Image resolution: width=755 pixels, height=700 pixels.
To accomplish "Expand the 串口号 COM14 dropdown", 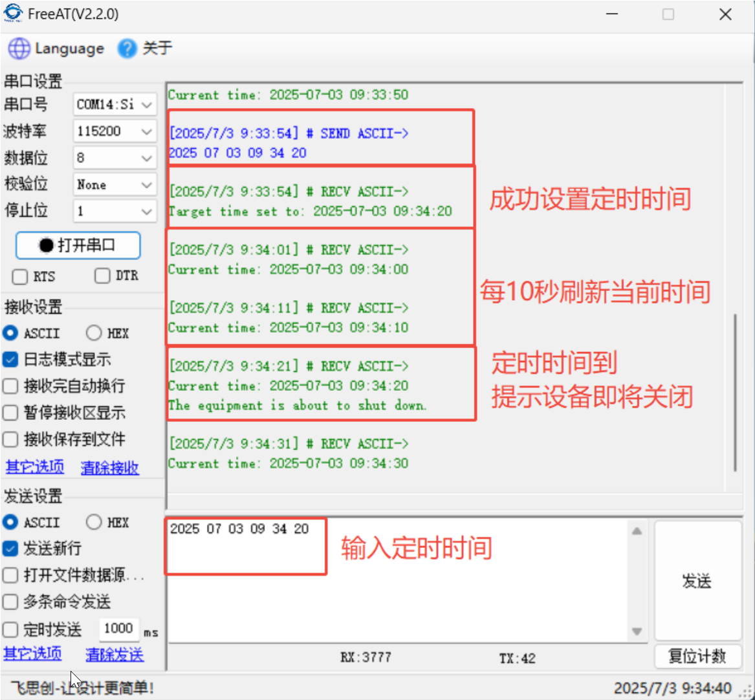I will point(147,104).
